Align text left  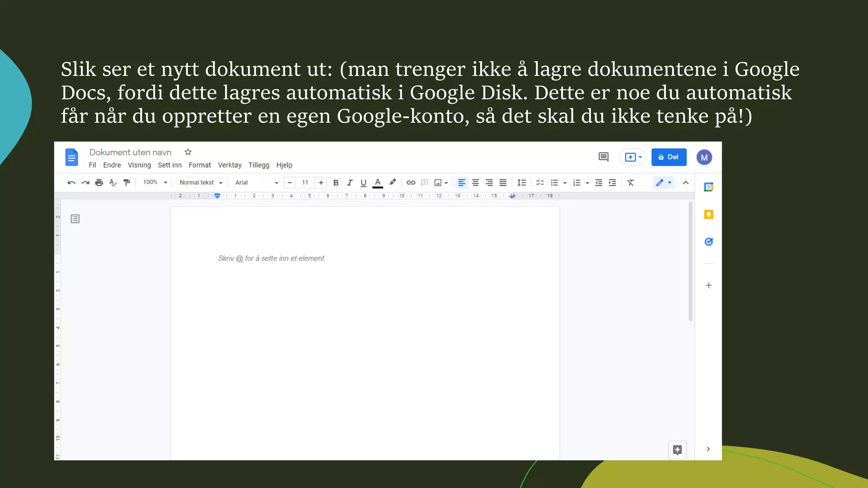(x=462, y=183)
